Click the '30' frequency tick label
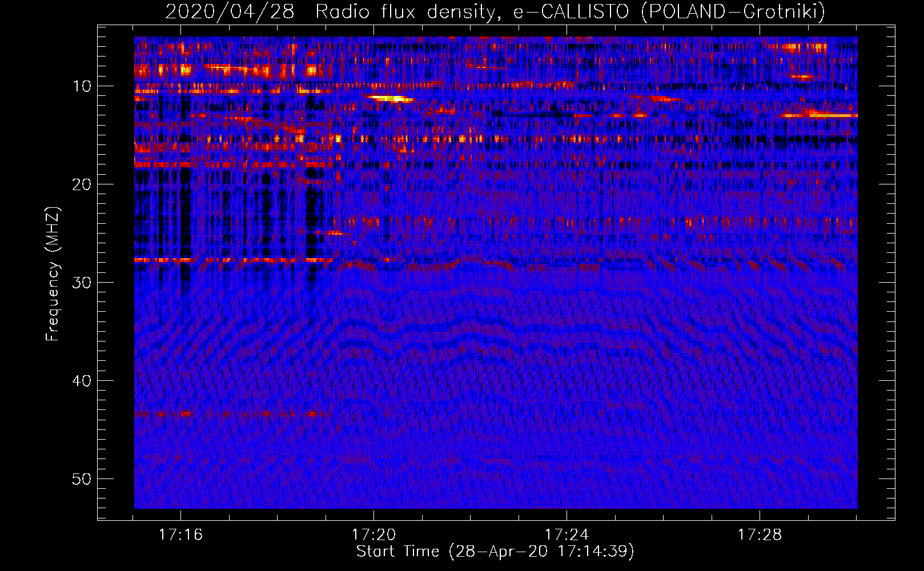Viewport: 924px width, 571px height. 82,283
